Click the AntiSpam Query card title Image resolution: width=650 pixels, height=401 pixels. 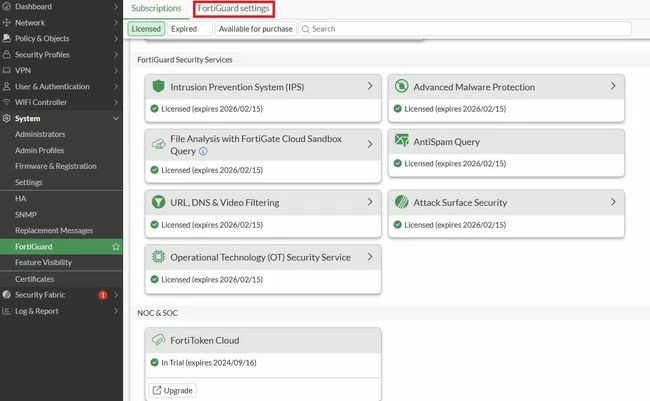(446, 141)
